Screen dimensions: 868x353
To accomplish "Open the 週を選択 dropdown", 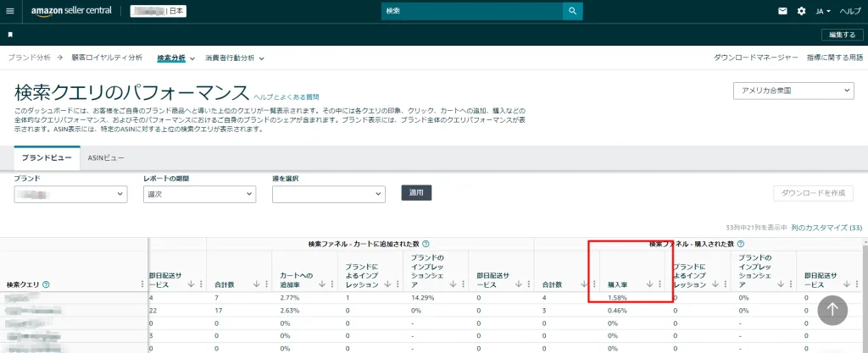I will pyautogui.click(x=329, y=194).
